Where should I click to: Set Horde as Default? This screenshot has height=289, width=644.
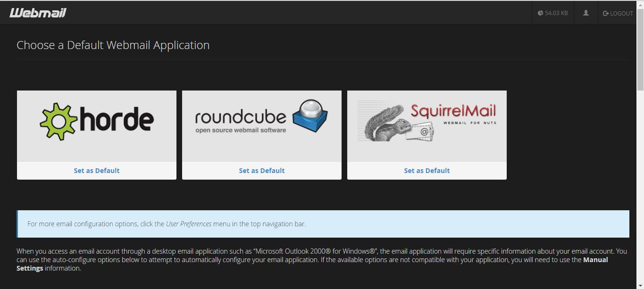pos(97,171)
